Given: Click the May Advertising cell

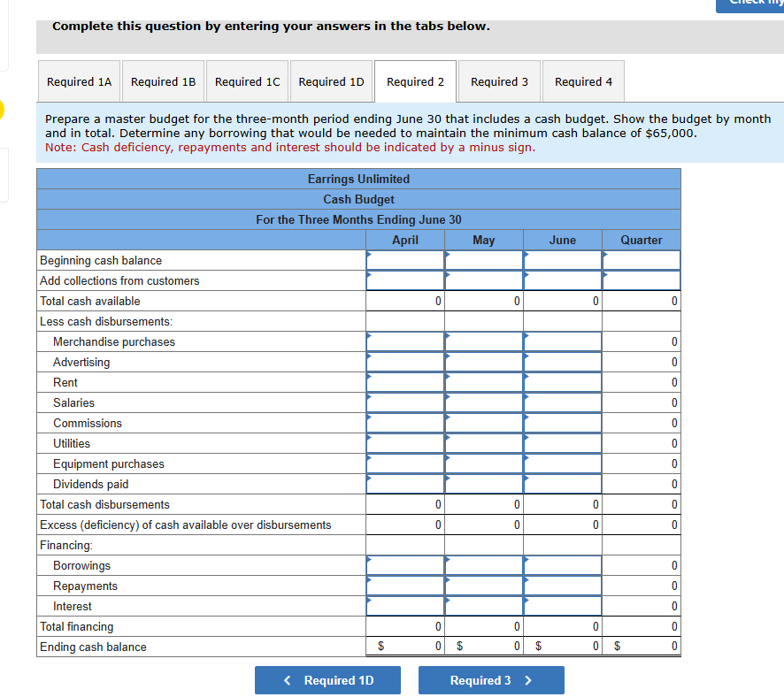Looking at the screenshot, I should [x=484, y=363].
